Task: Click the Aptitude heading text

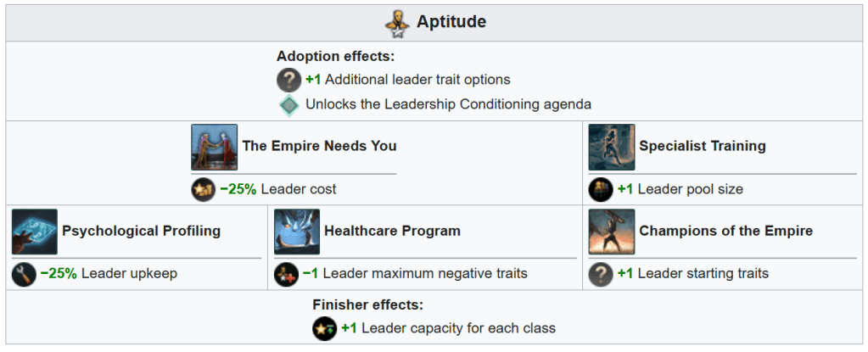Action: (x=451, y=22)
